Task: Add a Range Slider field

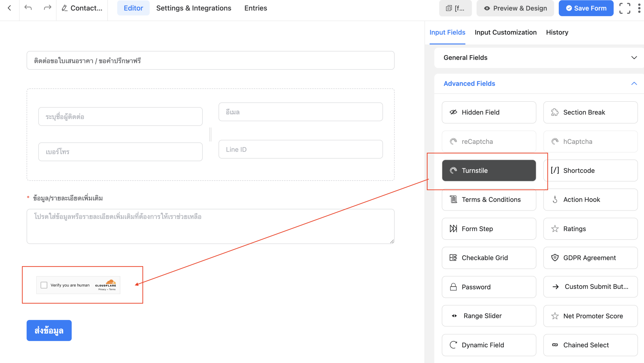Action: pyautogui.click(x=489, y=316)
